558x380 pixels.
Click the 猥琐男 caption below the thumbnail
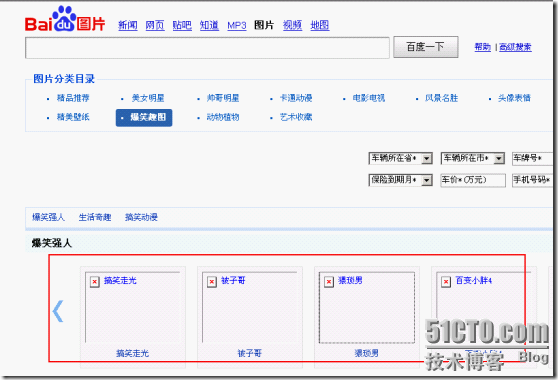point(367,353)
